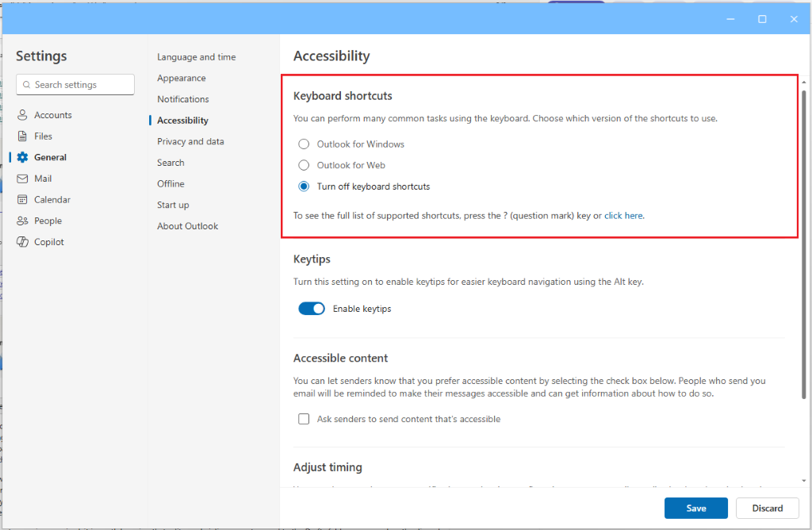Click the Calendar icon in the sidebar
The width and height of the screenshot is (812, 530).
pos(22,200)
